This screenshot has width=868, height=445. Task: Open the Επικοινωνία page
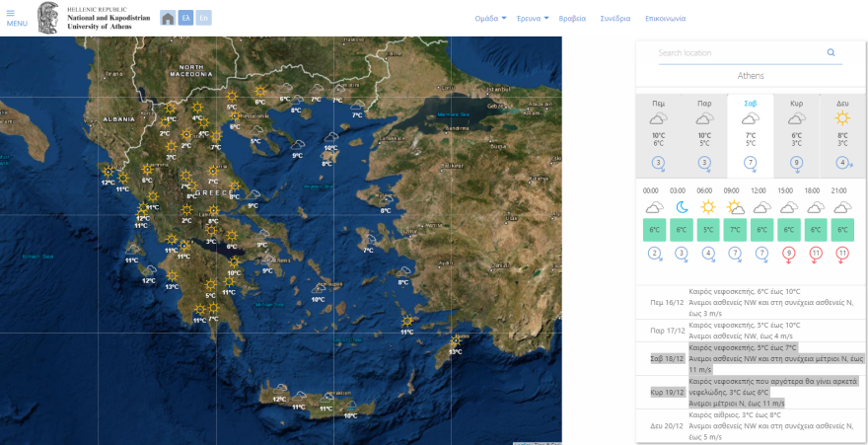click(x=666, y=19)
